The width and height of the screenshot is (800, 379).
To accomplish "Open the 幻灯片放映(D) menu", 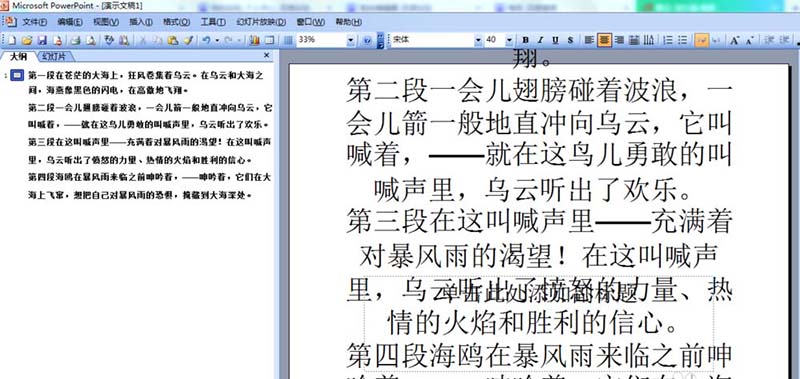I will coord(261,22).
